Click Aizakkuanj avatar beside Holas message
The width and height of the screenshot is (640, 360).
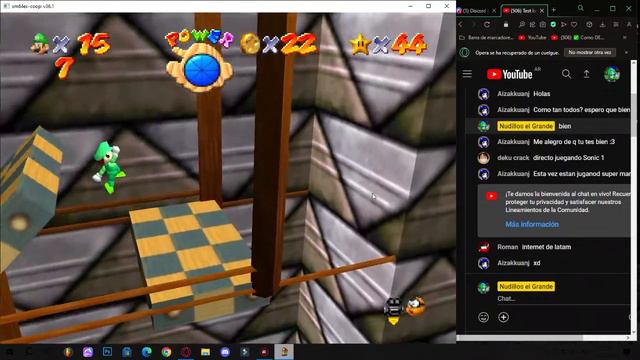[483, 94]
